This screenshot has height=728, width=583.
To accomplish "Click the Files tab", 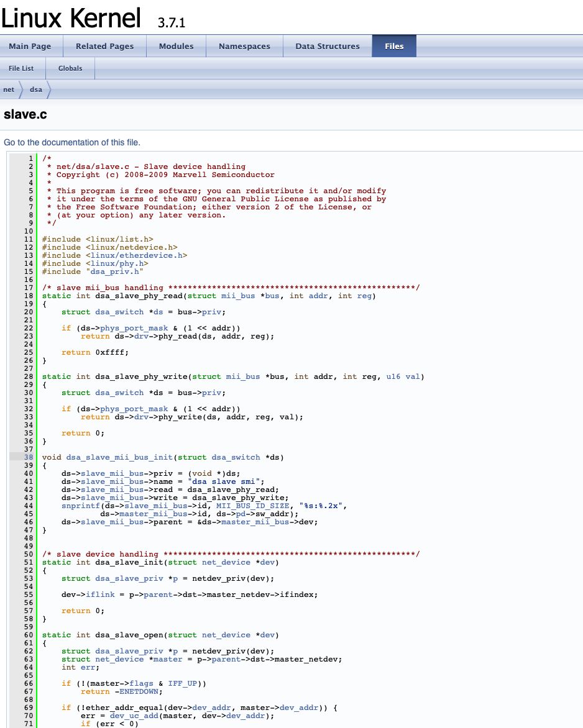I will pos(394,47).
